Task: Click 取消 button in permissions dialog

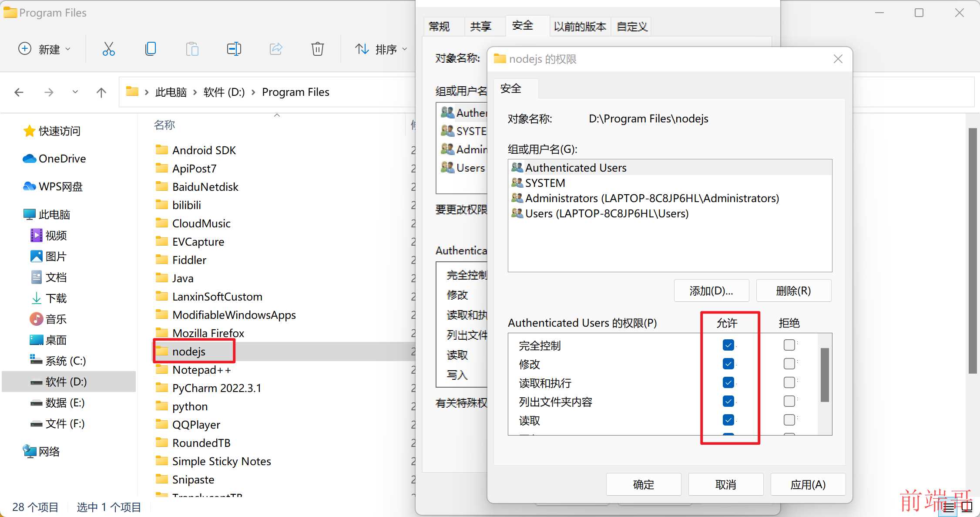Action: pos(726,484)
